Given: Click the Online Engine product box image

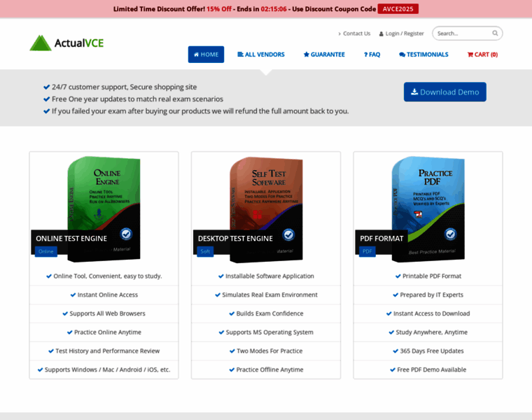Looking at the screenshot, I should pos(104,209).
